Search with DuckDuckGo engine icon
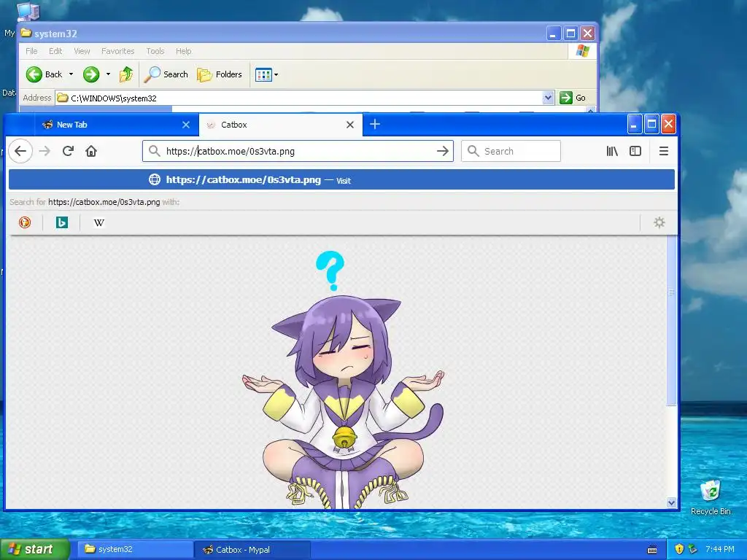Viewport: 747px width, 560px height. [x=25, y=222]
